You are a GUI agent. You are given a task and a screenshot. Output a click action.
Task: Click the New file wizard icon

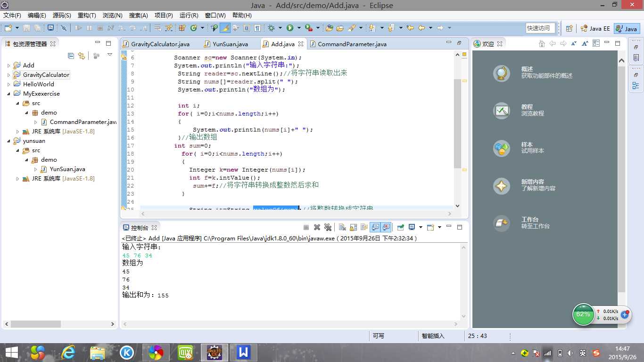(x=8, y=28)
